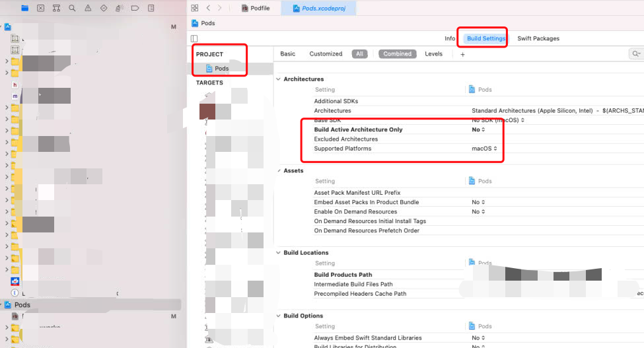Select the Basic settings filter
Viewport: 644px width, 348px height.
pyautogui.click(x=287, y=53)
